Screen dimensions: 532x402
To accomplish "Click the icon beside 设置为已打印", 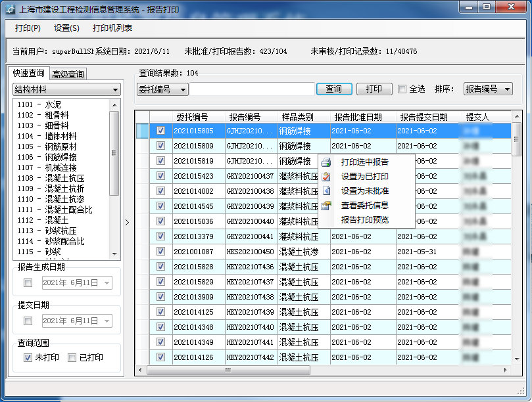I will [326, 177].
